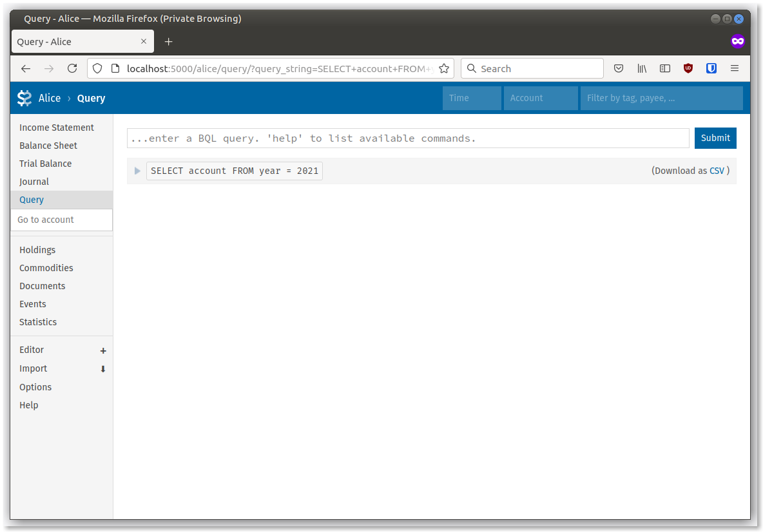Screen dimensions: 763x532
Task: Bookmark this page using the star icon
Action: point(443,68)
